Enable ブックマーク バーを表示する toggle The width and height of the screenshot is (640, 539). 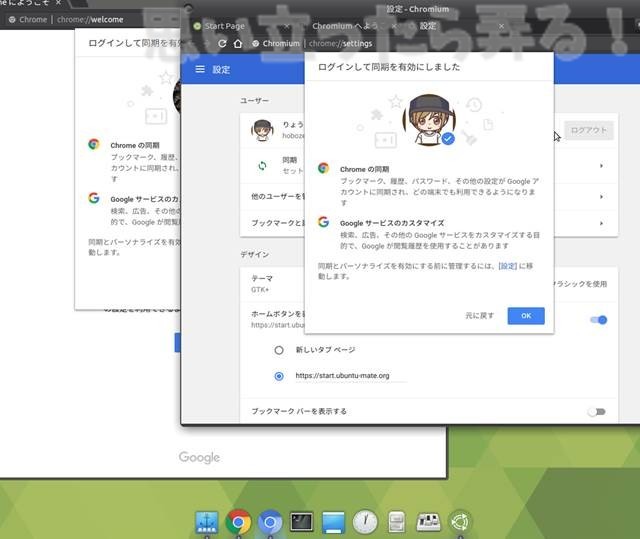[596, 412]
